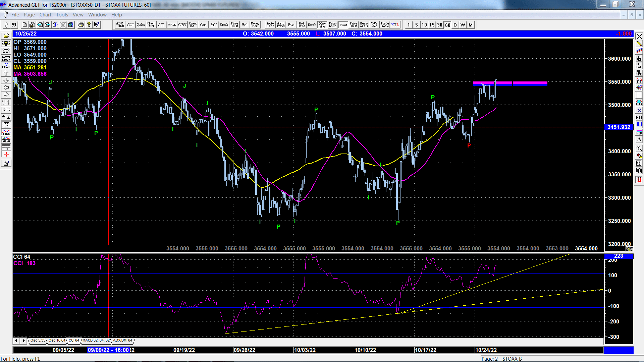Switch to the Osc 5,35 tab

pos(38,341)
